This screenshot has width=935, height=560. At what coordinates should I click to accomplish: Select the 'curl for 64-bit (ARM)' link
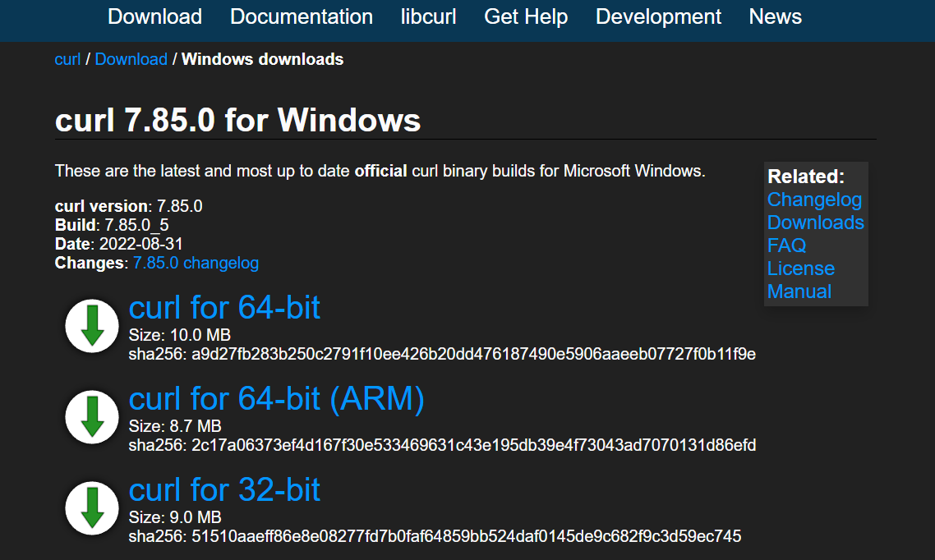point(277,398)
